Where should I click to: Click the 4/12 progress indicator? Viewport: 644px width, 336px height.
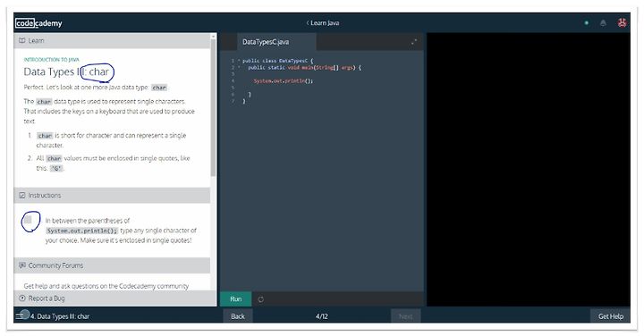[x=322, y=316]
